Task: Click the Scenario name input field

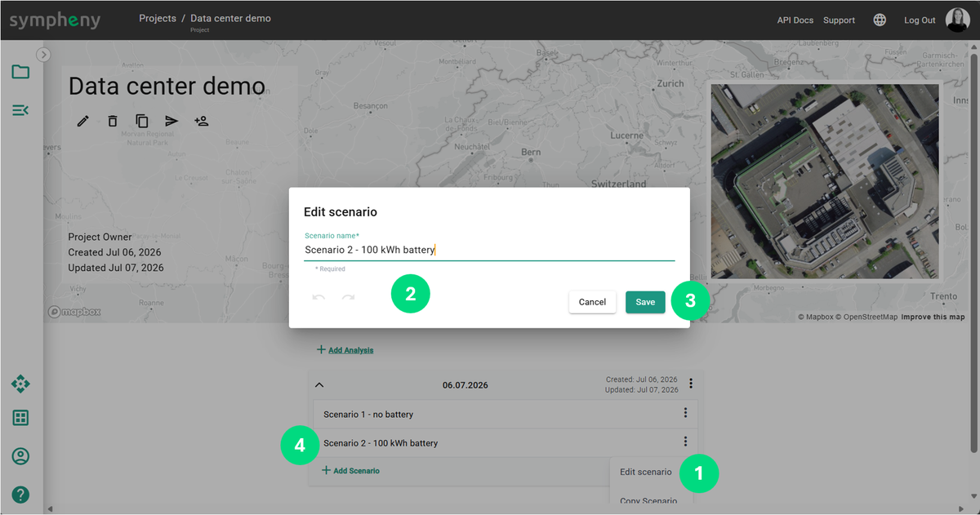Action: pos(489,250)
